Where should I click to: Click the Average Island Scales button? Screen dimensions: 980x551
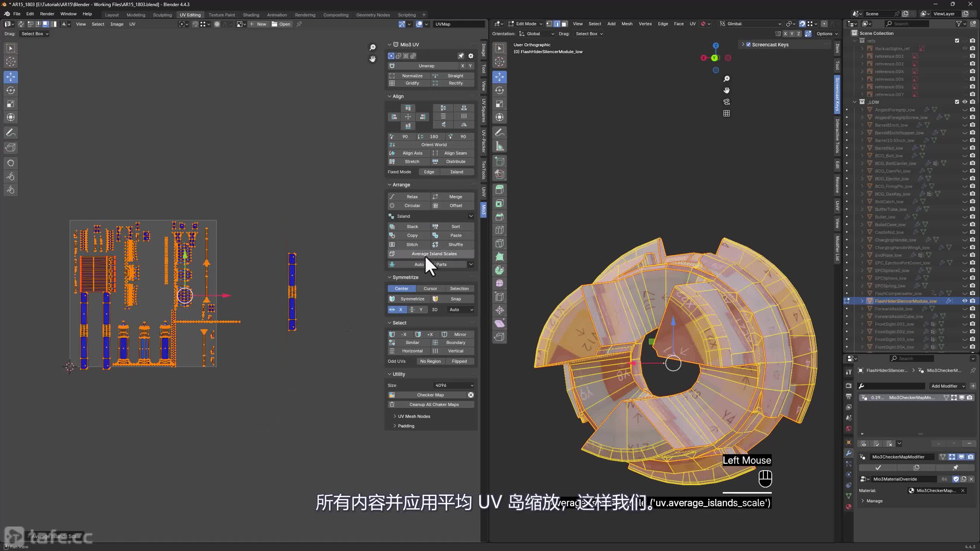[x=431, y=254]
